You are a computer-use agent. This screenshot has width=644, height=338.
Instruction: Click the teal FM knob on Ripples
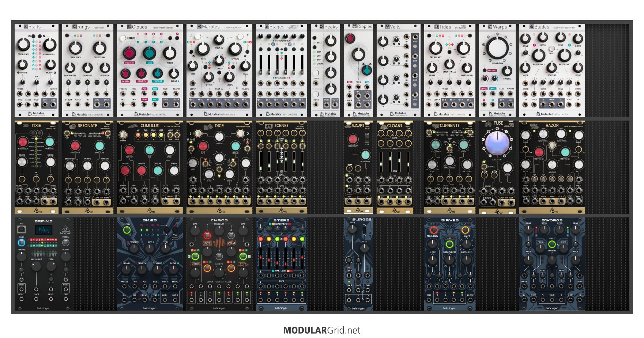tap(367, 70)
